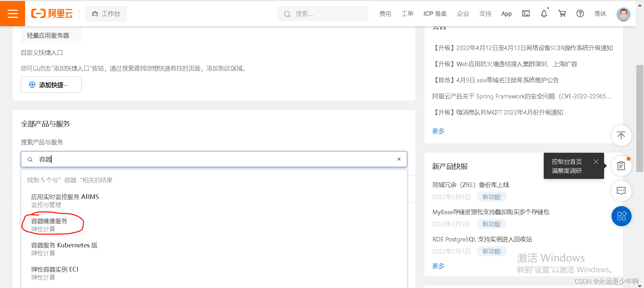644x288 pixels.
Task: Switch language via 简体
Action: coord(600,14)
